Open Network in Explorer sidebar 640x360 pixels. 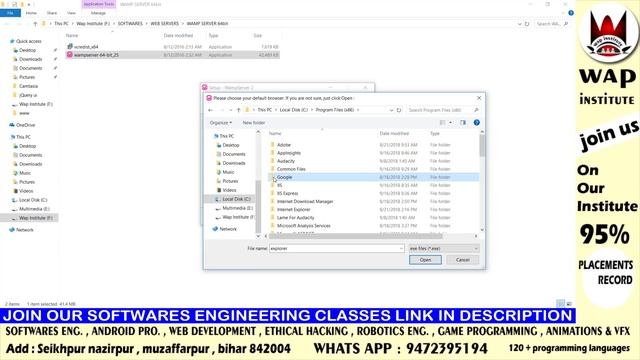[24, 230]
